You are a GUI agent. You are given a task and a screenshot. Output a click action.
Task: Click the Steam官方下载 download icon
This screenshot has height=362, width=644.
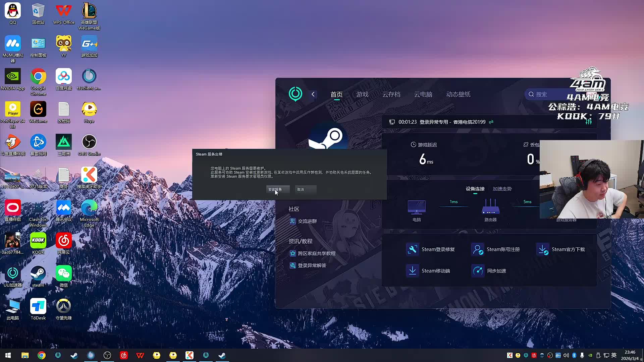542,249
